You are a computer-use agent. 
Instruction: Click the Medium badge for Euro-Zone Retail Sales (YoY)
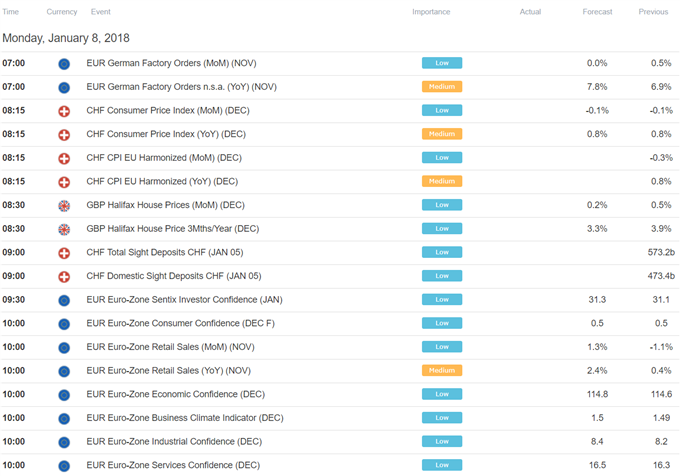point(442,370)
